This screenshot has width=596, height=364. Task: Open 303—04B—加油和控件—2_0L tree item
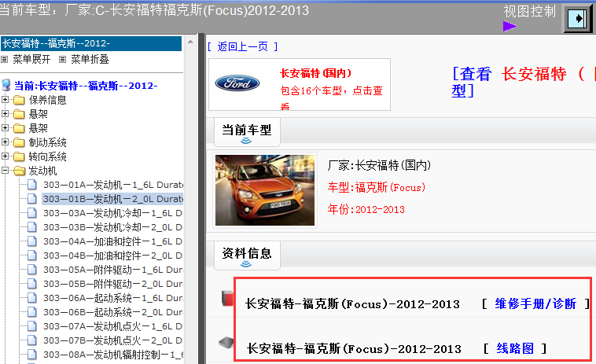pyautogui.click(x=113, y=256)
